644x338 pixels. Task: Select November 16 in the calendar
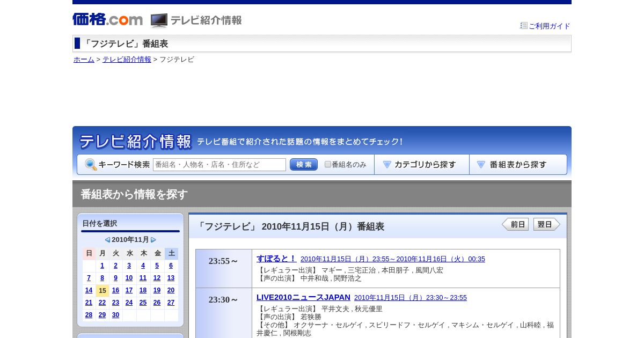tap(115, 290)
